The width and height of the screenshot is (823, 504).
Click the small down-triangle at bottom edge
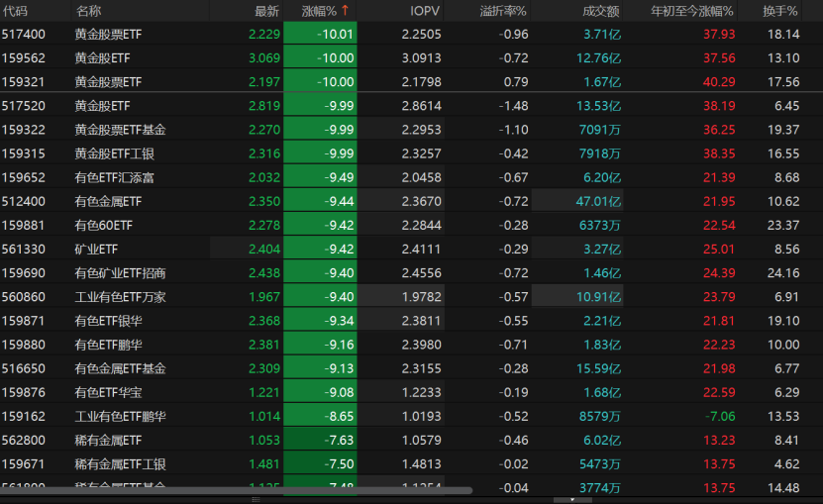(x=570, y=499)
